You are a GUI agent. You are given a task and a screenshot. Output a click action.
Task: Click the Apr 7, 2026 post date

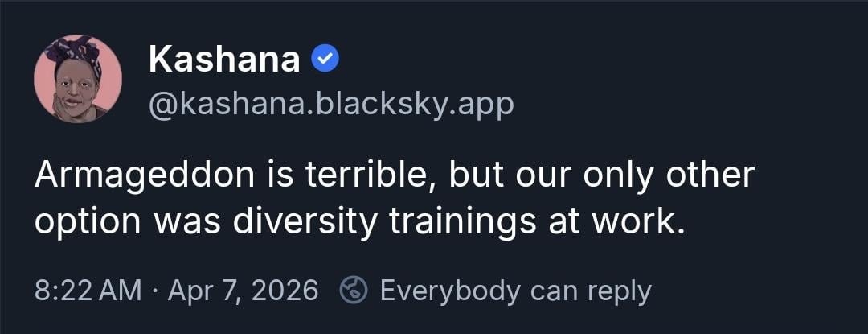243,290
